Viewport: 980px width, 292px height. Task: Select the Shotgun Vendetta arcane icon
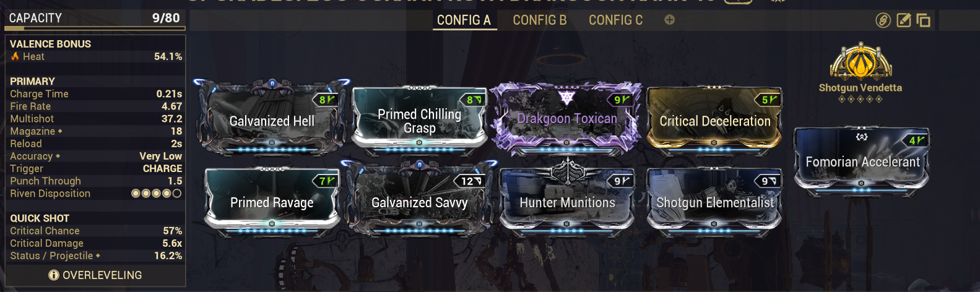[x=861, y=62]
